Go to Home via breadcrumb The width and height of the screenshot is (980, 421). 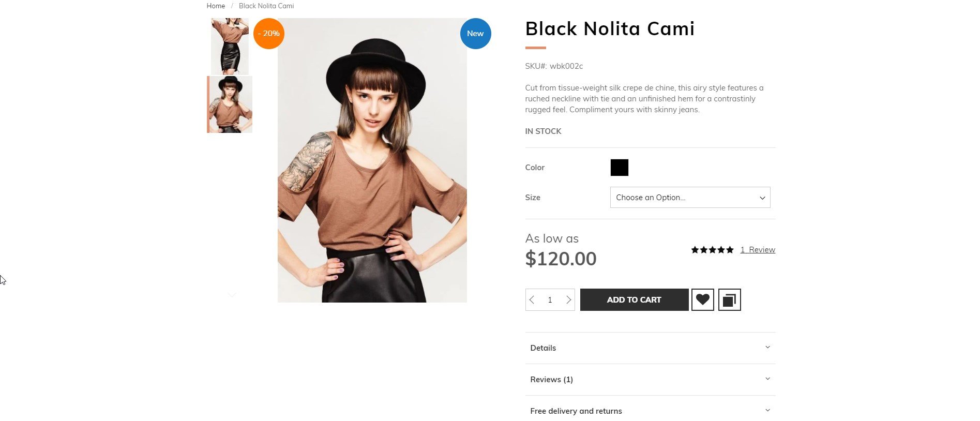point(216,6)
